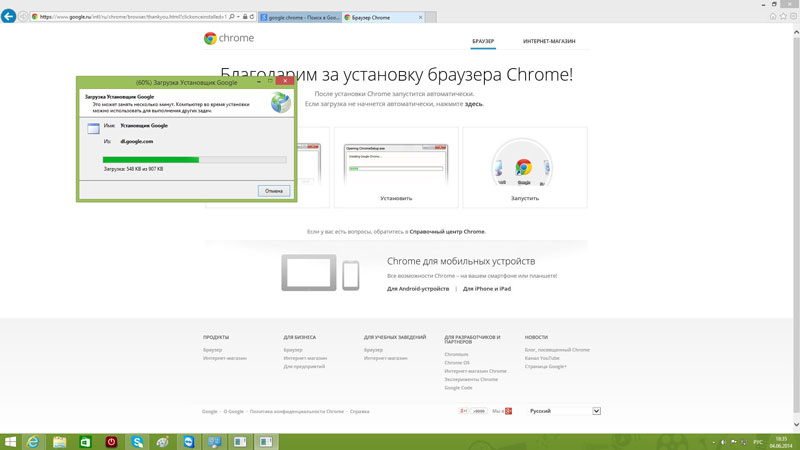Click the tablet and phone devices image

[320, 272]
